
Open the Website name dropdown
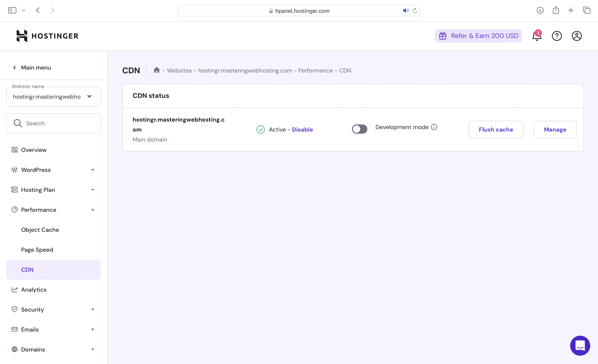[x=53, y=97]
